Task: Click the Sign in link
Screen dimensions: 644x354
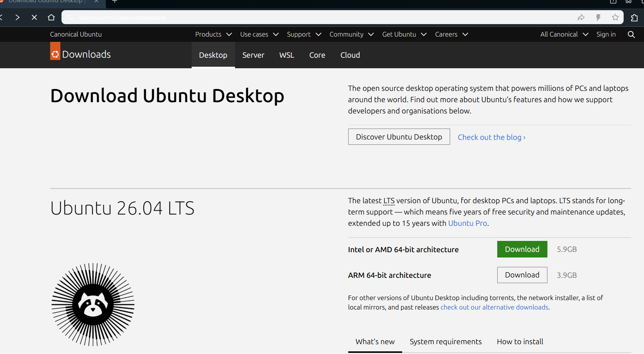Action: click(x=606, y=34)
